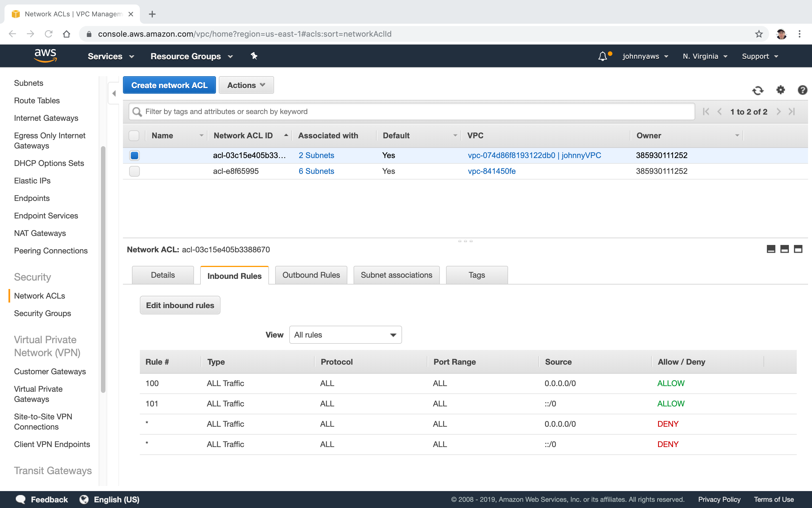Click the pin shortcuts icon in navbar
This screenshot has width=812, height=508.
tap(254, 56)
